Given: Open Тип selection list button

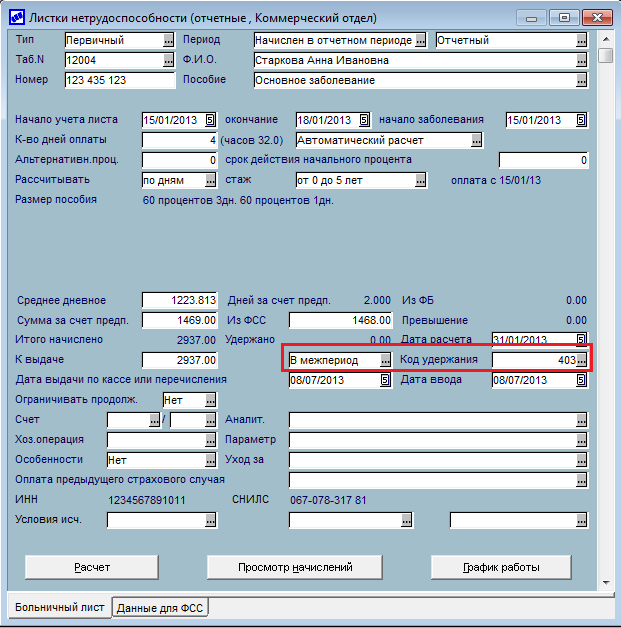Looking at the screenshot, I should pyautogui.click(x=169, y=40).
